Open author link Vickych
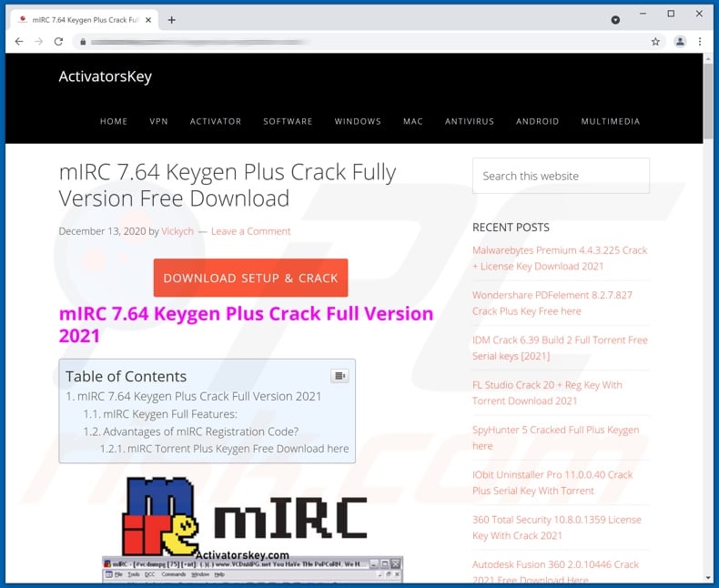719x588 pixels. (177, 231)
